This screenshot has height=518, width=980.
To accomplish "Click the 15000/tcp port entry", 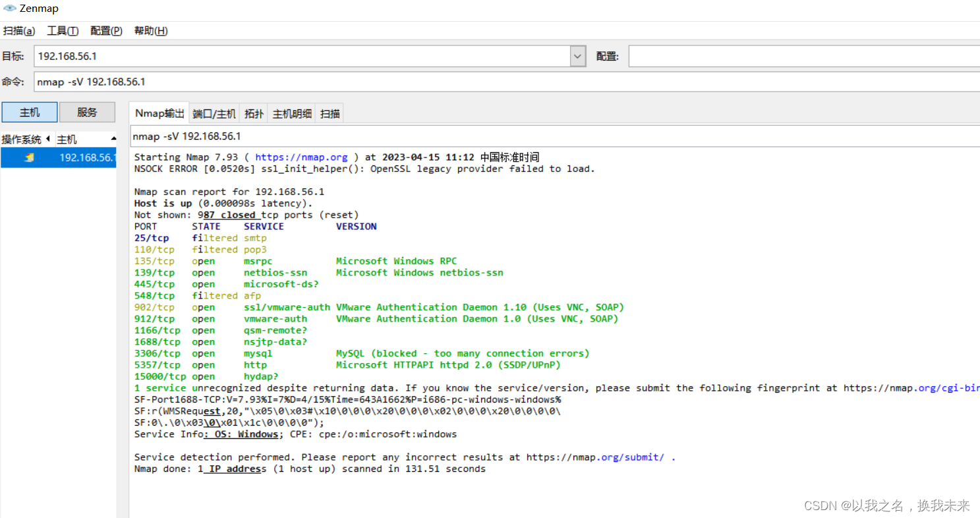I will [x=159, y=376].
